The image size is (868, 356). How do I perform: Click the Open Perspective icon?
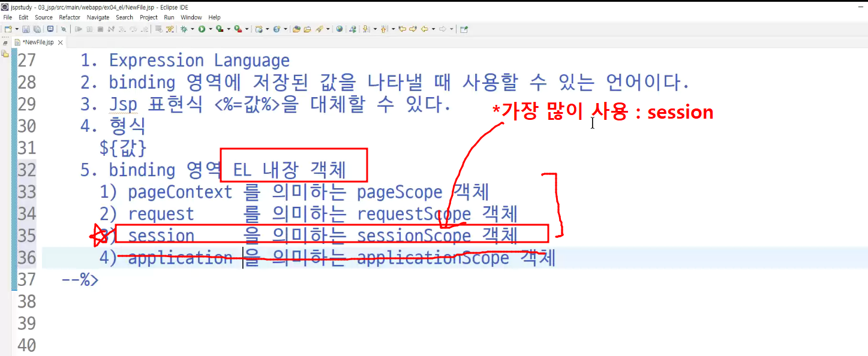tap(464, 29)
